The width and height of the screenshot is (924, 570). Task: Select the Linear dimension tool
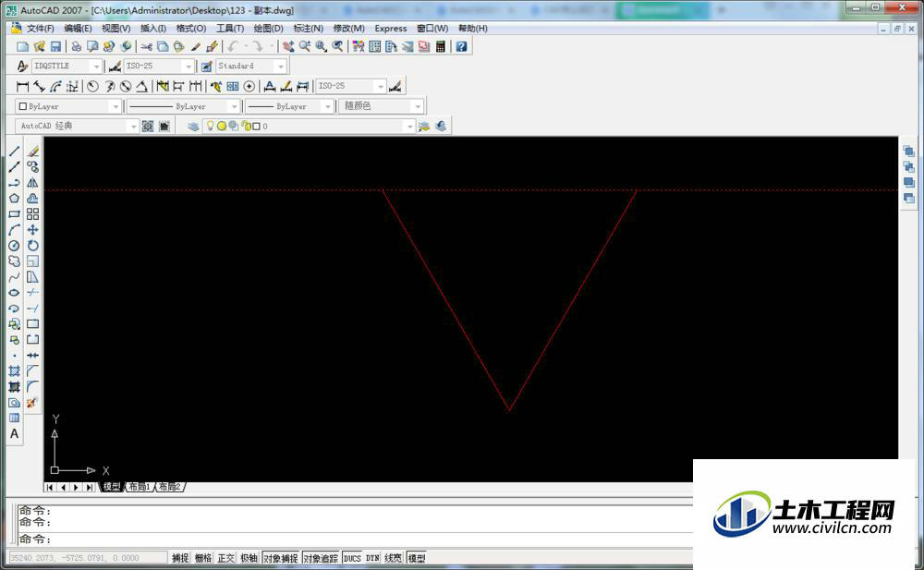tap(22, 86)
